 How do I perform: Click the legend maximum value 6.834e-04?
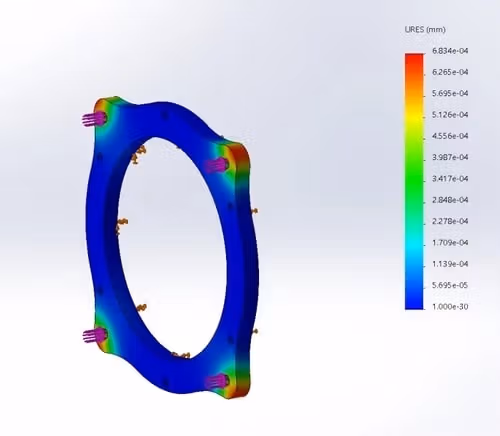tap(450, 51)
